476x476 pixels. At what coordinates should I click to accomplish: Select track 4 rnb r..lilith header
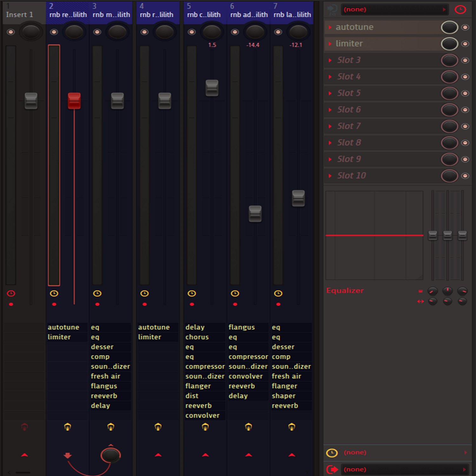tap(158, 13)
